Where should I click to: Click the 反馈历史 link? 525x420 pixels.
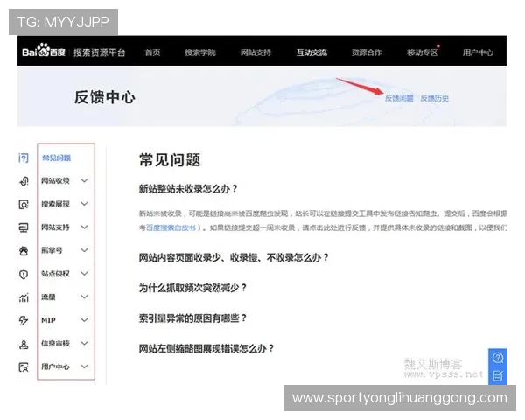pos(435,98)
